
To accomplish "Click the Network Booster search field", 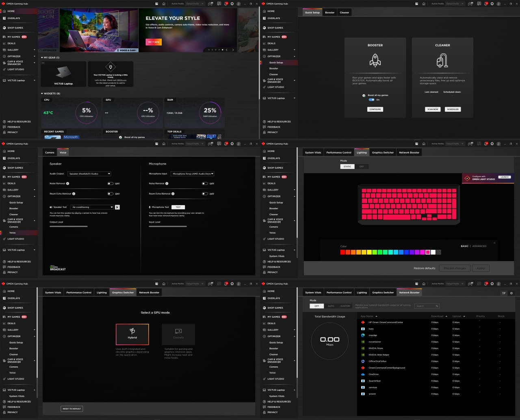I will pyautogui.click(x=427, y=306).
